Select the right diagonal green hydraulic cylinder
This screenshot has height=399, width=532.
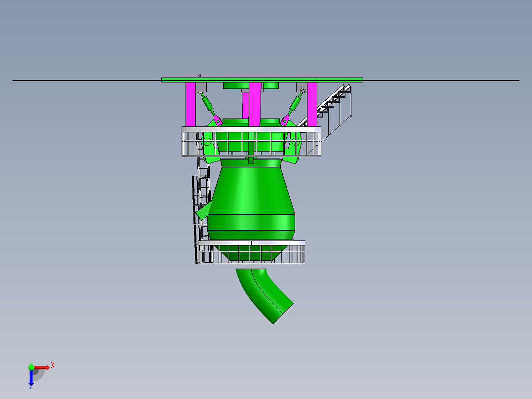(295, 103)
